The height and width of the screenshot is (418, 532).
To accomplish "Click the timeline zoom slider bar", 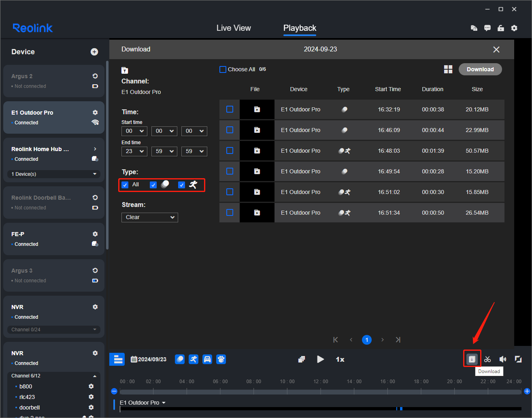I will point(321,392).
